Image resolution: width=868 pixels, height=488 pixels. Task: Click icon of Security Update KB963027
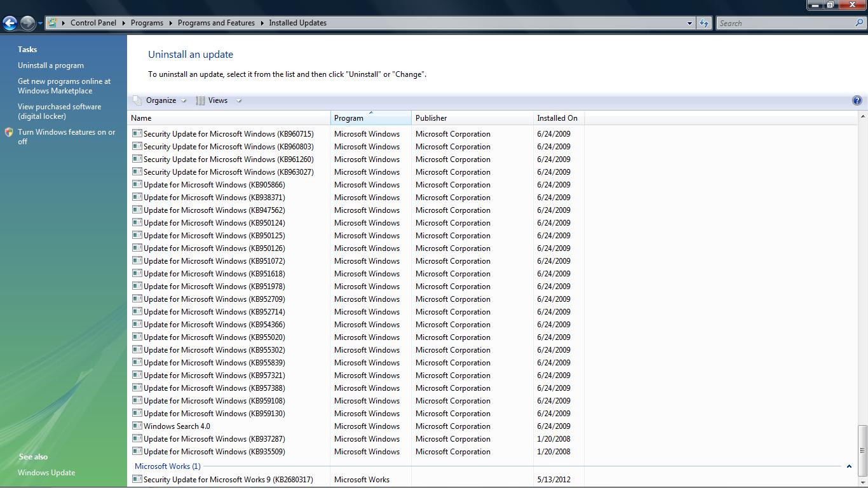(x=137, y=172)
